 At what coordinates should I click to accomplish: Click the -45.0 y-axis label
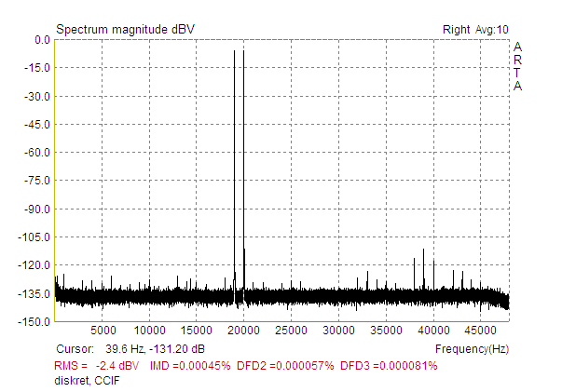pos(37,124)
